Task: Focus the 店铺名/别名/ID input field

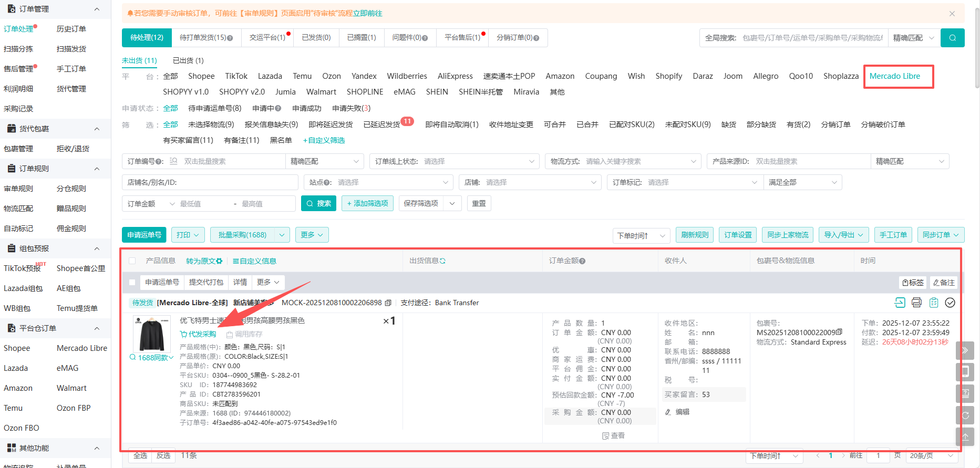Action: pos(210,182)
